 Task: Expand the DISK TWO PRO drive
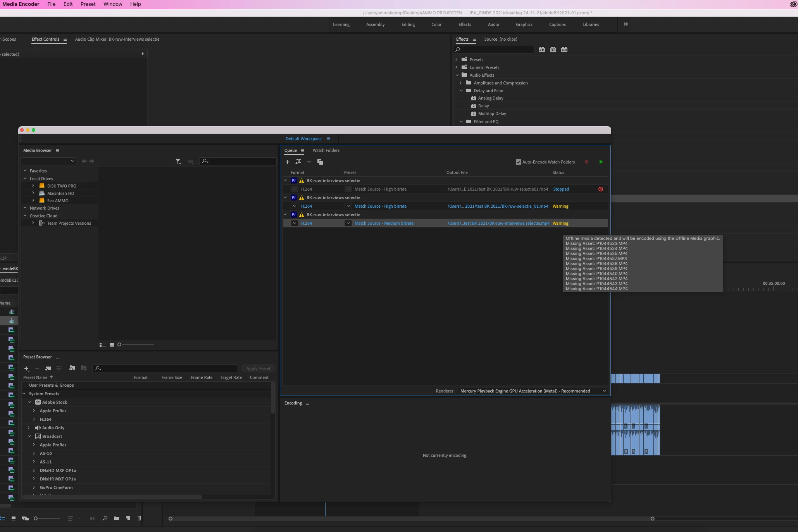(x=33, y=186)
